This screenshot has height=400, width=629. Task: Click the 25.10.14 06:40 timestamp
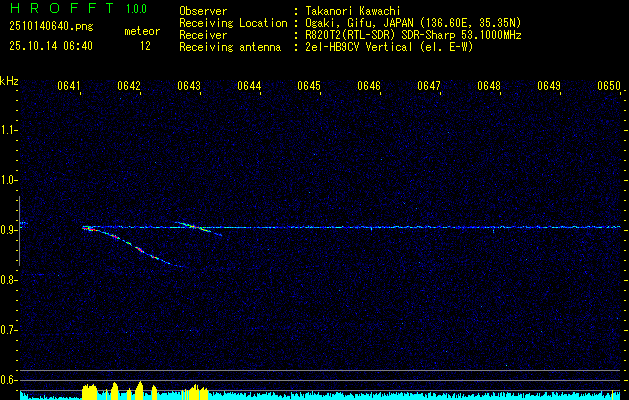pyautogui.click(x=50, y=46)
